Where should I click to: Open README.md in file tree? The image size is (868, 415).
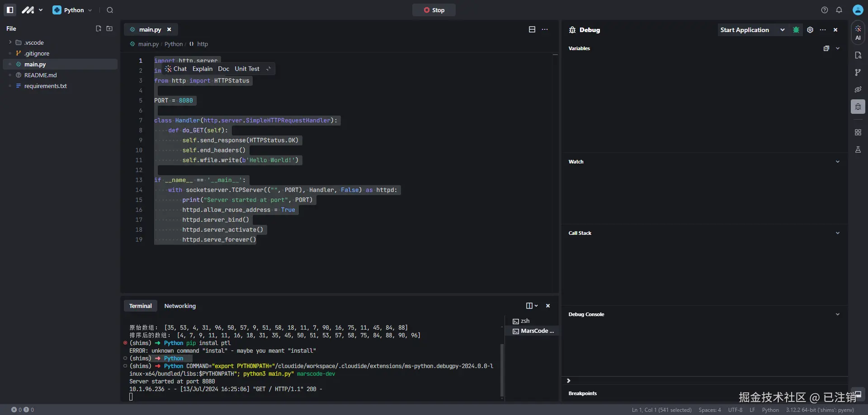pos(40,75)
